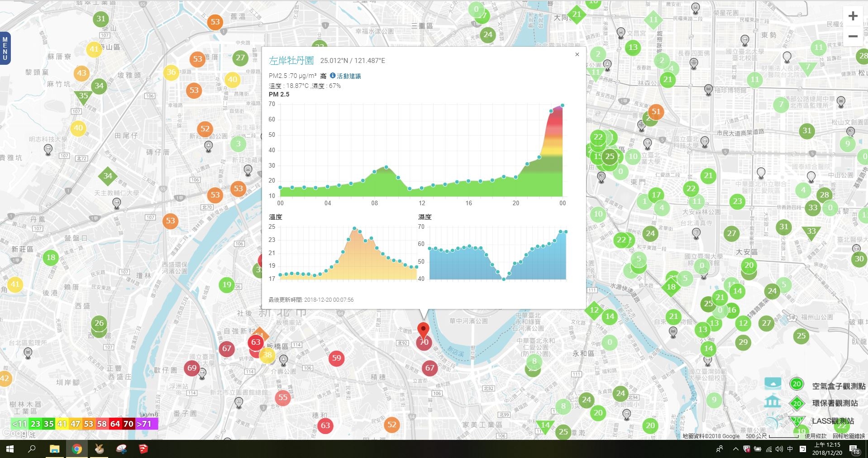Select the green diamond 34 EPA marker

[108, 176]
